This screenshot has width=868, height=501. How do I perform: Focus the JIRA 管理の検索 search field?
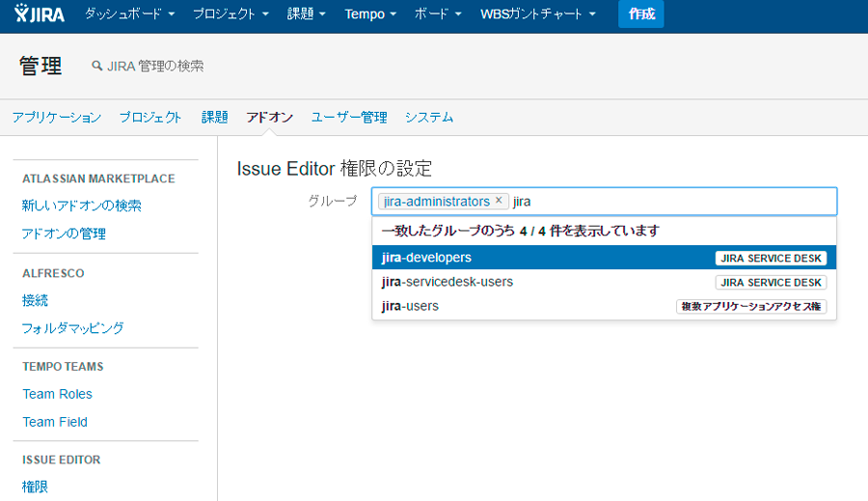(x=155, y=66)
